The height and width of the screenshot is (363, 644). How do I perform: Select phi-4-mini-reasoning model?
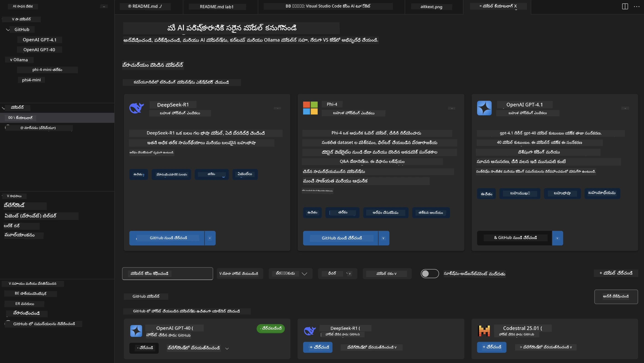click(x=47, y=70)
